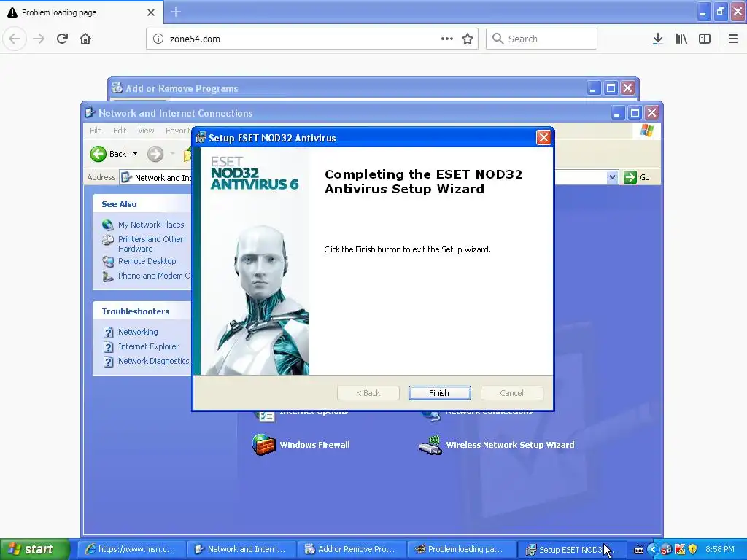Switch to msn.com taskbar item
Viewport: 747px width, 560px height.
[131, 549]
